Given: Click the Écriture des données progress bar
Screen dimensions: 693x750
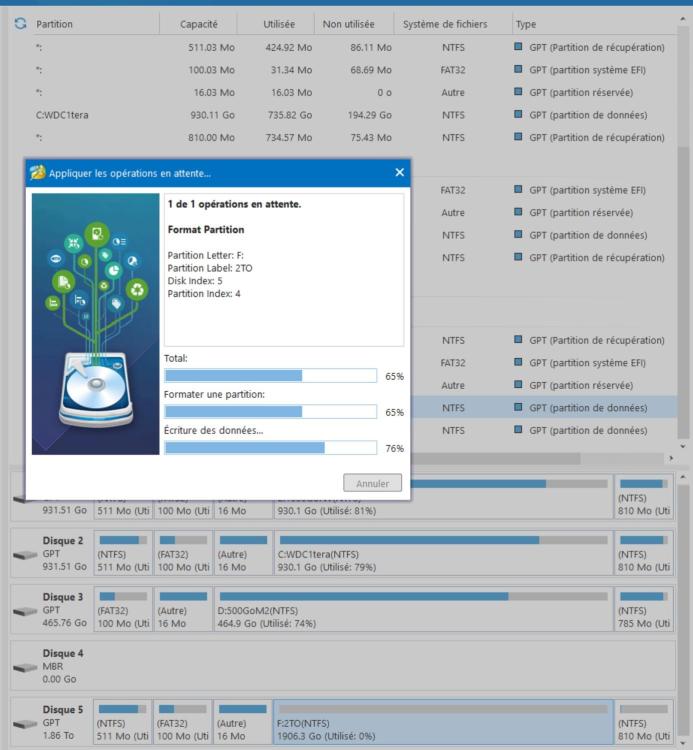Looking at the screenshot, I should 270,448.
